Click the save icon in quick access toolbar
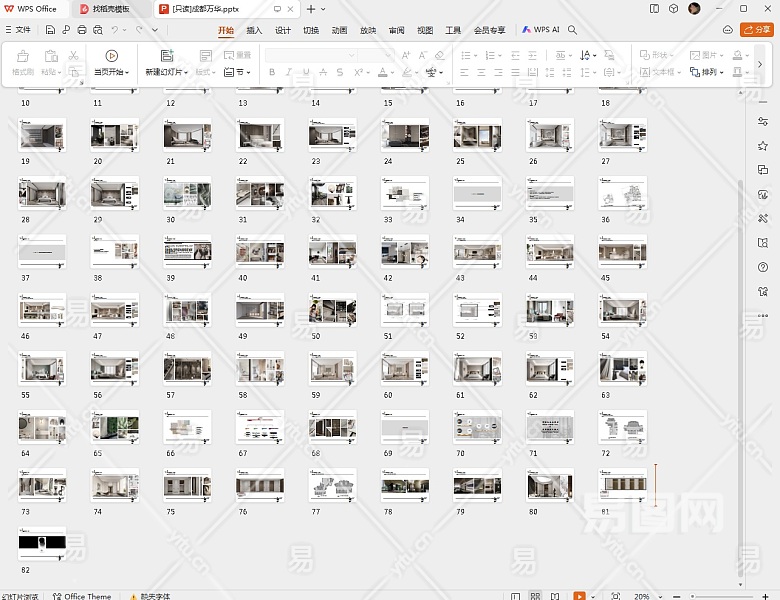 pos(51,30)
